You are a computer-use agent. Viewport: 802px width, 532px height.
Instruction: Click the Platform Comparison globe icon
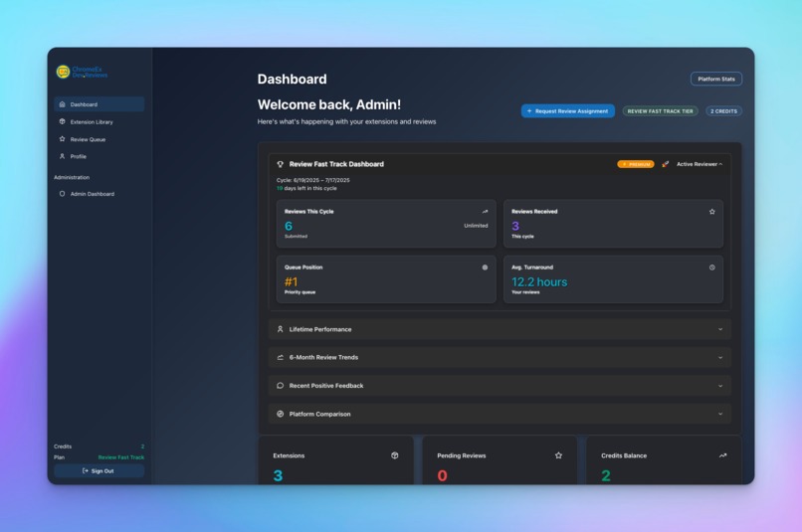[281, 414]
